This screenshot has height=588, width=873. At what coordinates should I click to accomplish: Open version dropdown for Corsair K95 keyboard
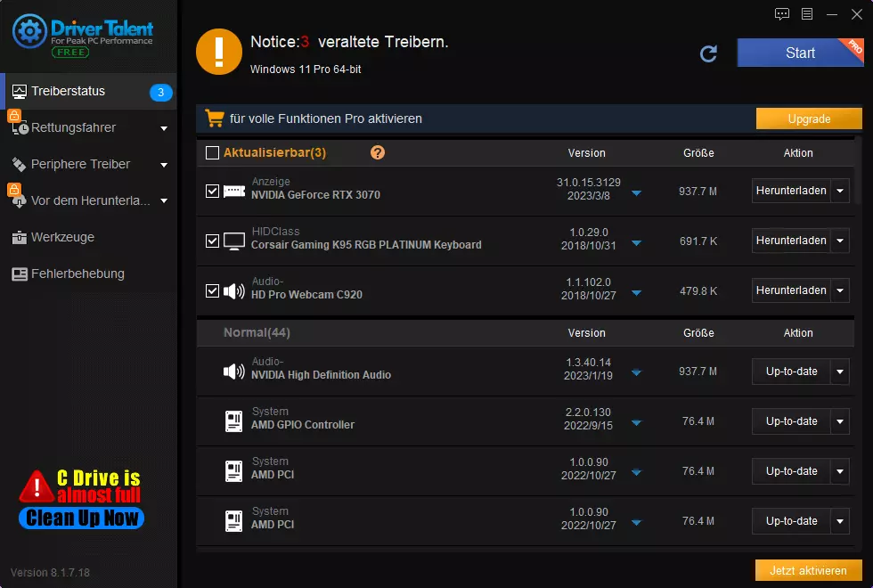click(x=636, y=243)
